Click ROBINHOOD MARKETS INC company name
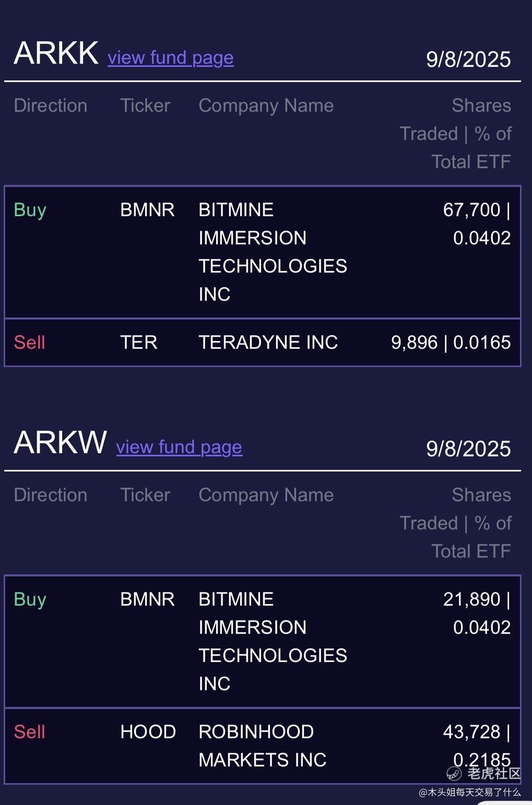Screen dimensions: 532x805 (x=263, y=746)
